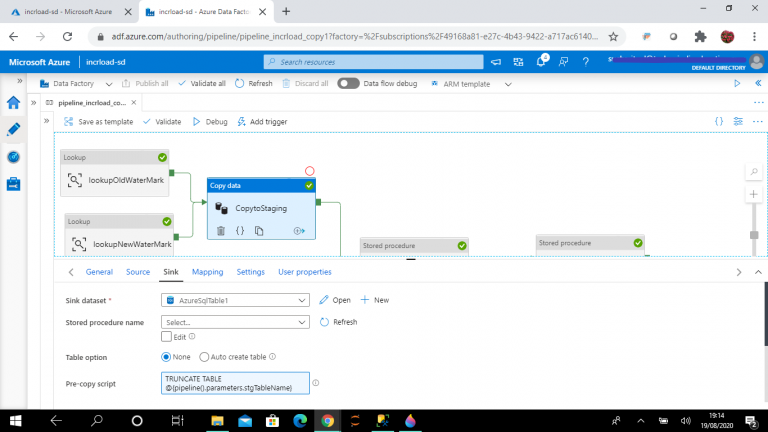Click the canvas search magnifier icon
Viewport: 768px width, 432px height.
point(754,171)
